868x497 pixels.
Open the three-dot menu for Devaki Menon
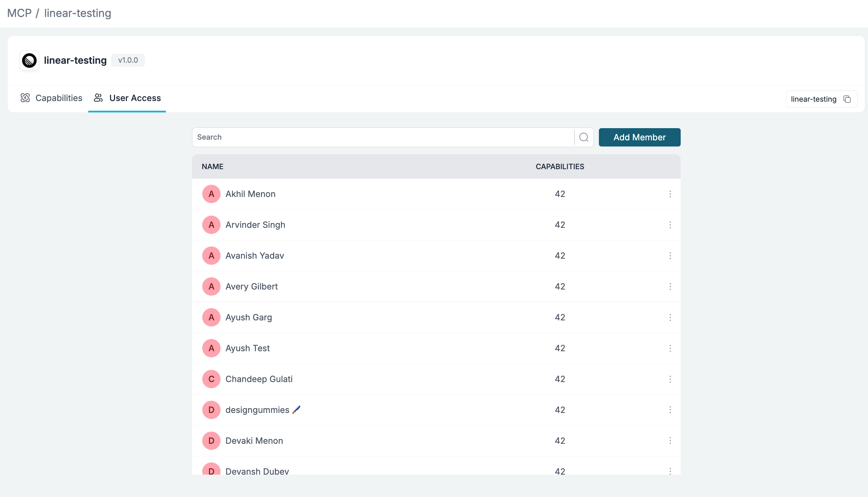point(670,441)
